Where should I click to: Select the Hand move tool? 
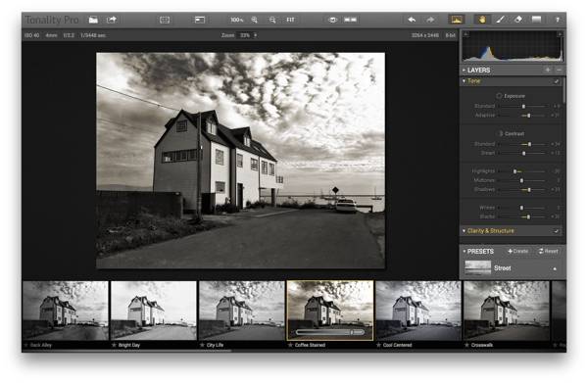[x=482, y=20]
